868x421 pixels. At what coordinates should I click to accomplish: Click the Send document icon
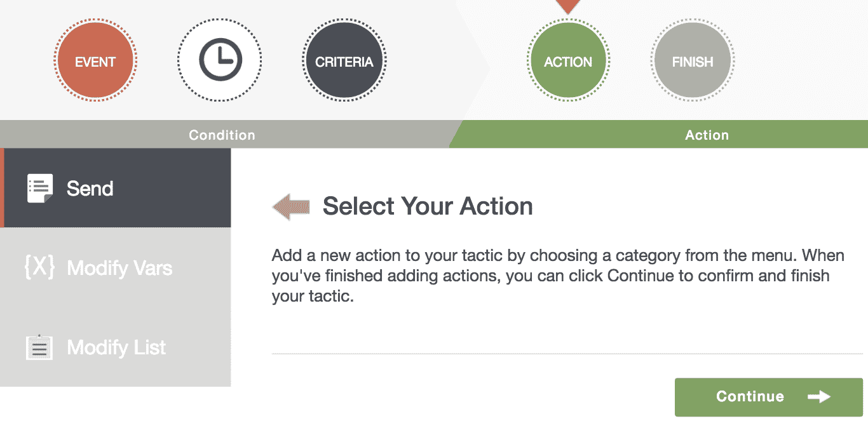tap(40, 189)
